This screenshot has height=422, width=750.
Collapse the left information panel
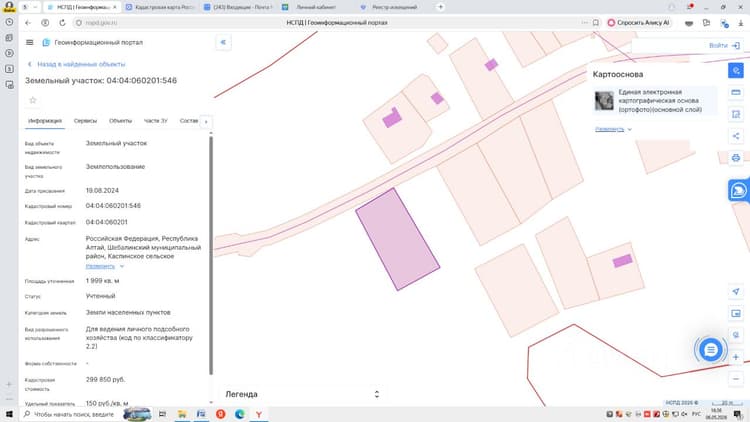pyautogui.click(x=223, y=42)
